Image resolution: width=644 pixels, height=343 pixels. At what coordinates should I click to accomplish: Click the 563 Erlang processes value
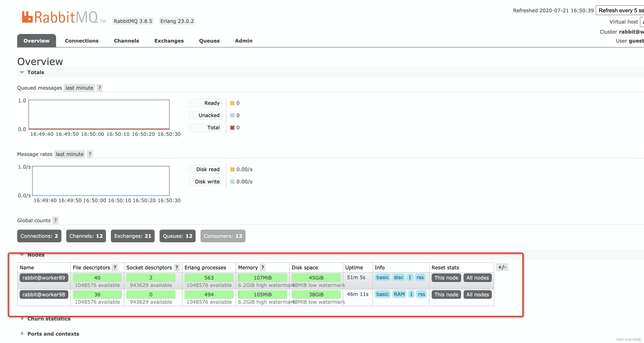(x=209, y=278)
